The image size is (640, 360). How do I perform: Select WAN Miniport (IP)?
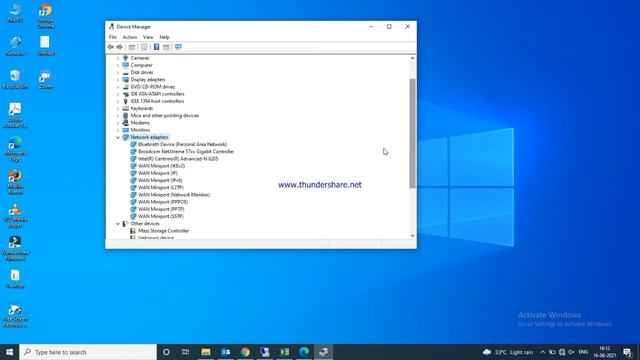pyautogui.click(x=158, y=173)
